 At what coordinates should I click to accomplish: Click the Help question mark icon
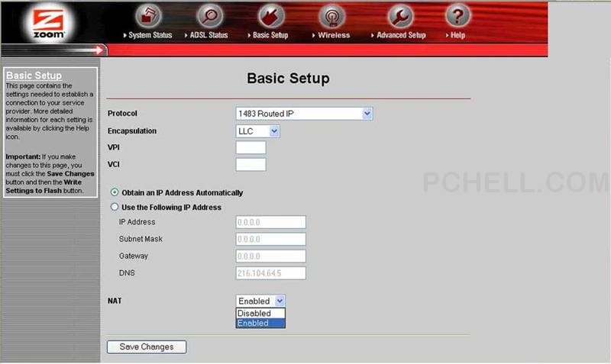coord(457,16)
